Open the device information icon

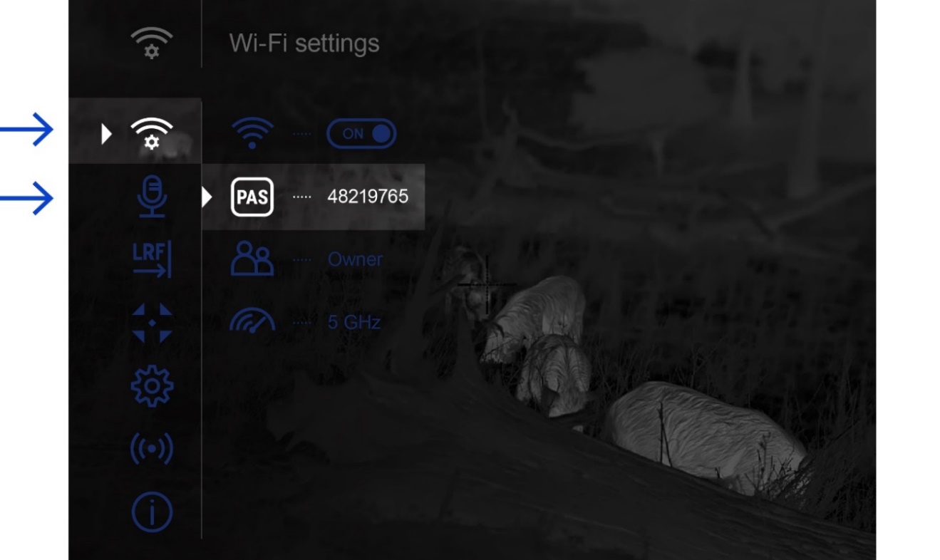point(152,512)
